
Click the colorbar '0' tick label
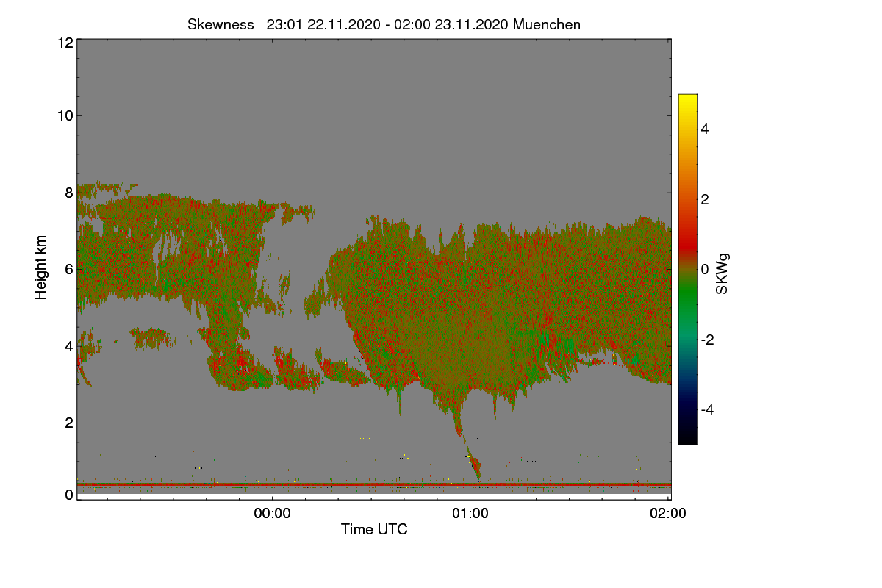pyautogui.click(x=705, y=269)
